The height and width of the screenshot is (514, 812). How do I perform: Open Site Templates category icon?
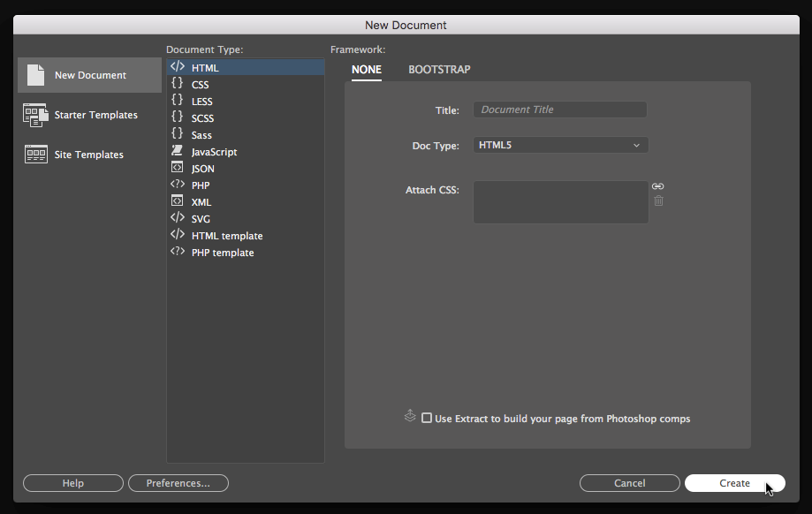(x=35, y=155)
